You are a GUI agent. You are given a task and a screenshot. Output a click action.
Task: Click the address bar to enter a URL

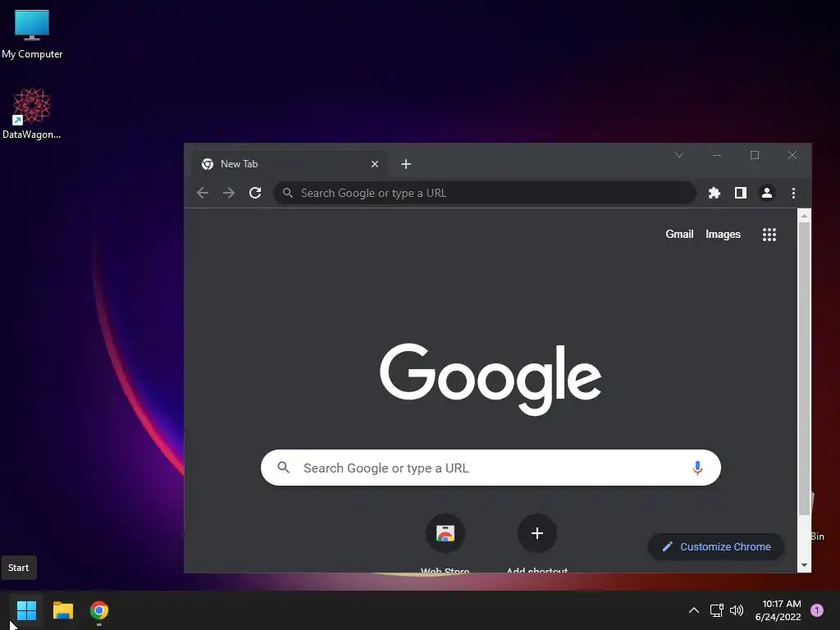coord(485,193)
